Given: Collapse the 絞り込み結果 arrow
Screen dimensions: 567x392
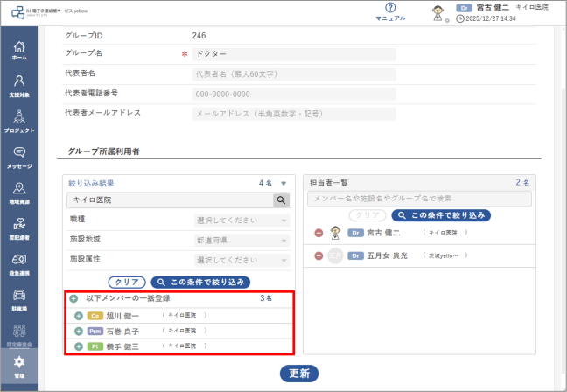Looking at the screenshot, I should [283, 184].
